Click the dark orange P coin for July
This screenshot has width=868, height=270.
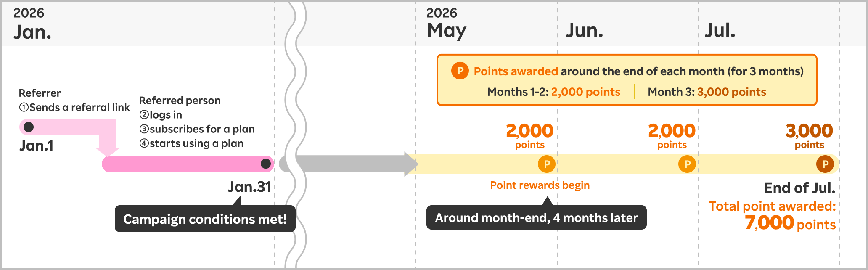point(825,164)
